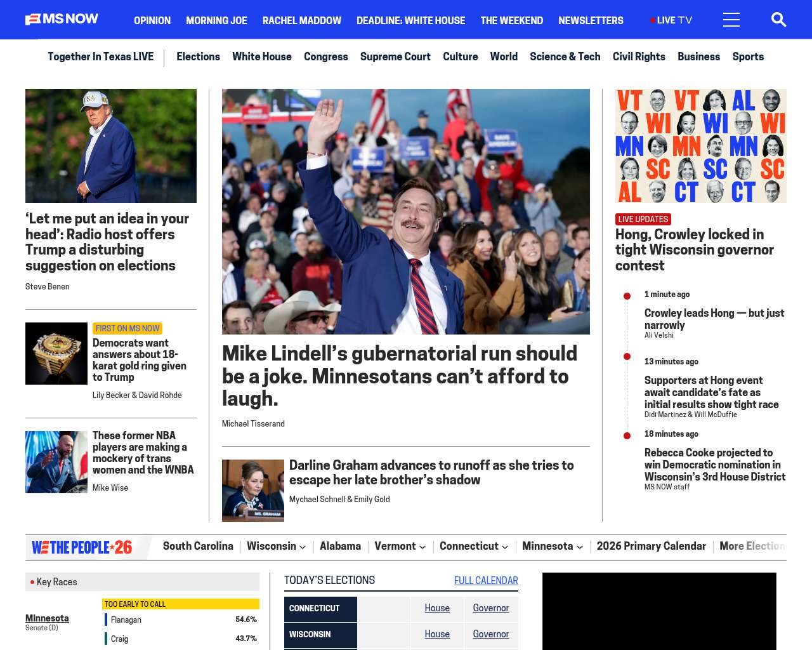Screen dimensions: 812x650
Task: Open Alabama election coverage
Action: 340,546
